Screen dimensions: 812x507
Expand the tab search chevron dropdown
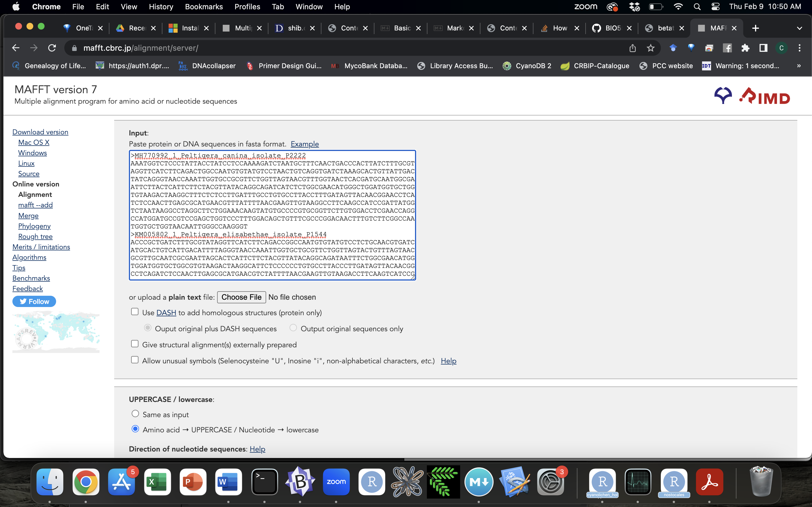tap(799, 28)
